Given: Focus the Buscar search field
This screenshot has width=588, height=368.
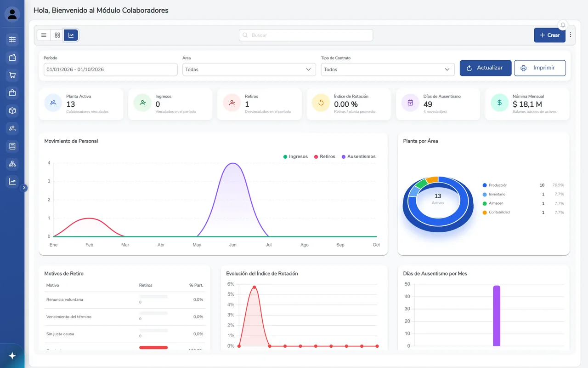Looking at the screenshot, I should pos(306,35).
